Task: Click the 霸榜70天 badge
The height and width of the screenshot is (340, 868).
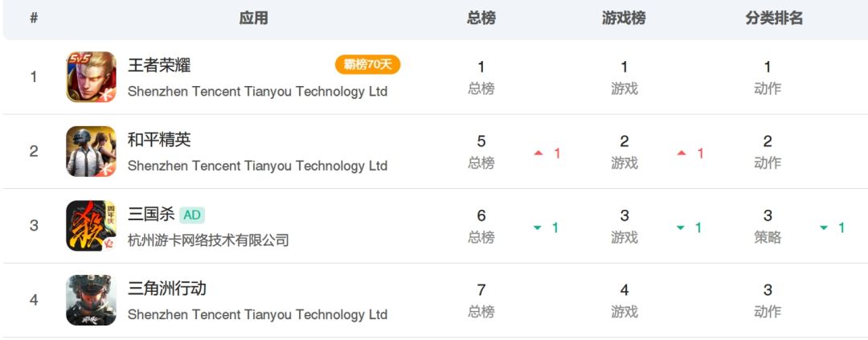Action: (x=367, y=65)
